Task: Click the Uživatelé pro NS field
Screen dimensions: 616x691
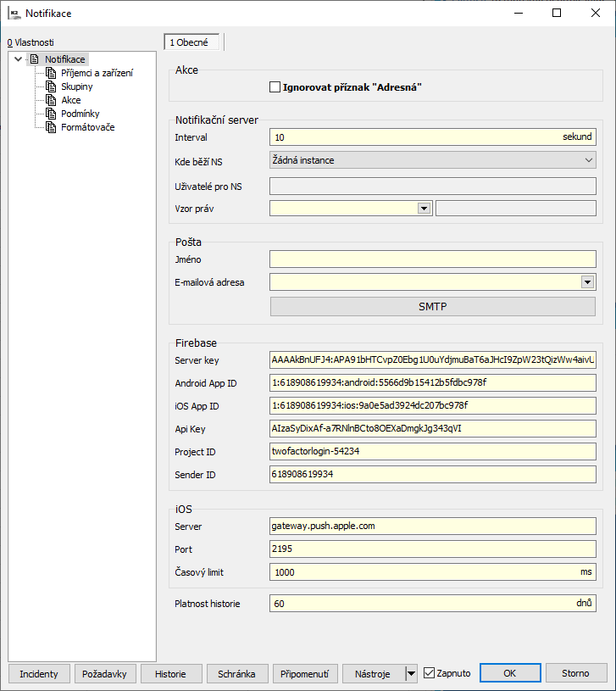Action: coord(433,186)
